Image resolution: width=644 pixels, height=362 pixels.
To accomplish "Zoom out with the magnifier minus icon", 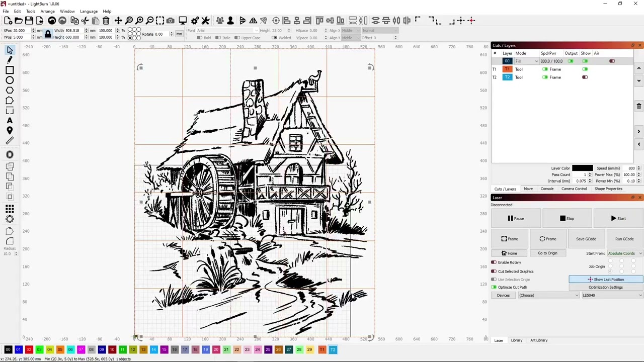I will click(x=150, y=21).
